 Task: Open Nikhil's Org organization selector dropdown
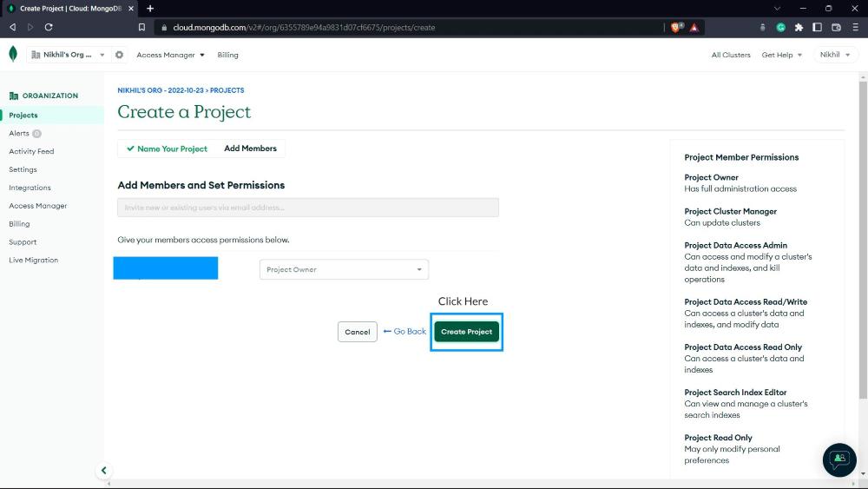point(68,55)
